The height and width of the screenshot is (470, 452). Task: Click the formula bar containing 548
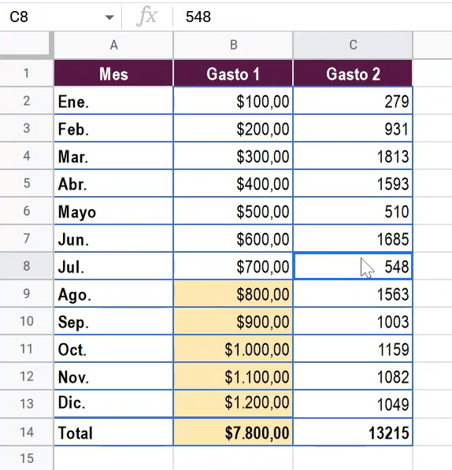[312, 17]
